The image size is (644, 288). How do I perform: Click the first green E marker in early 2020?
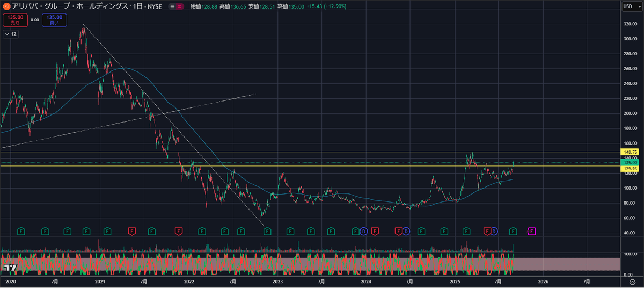(21, 232)
